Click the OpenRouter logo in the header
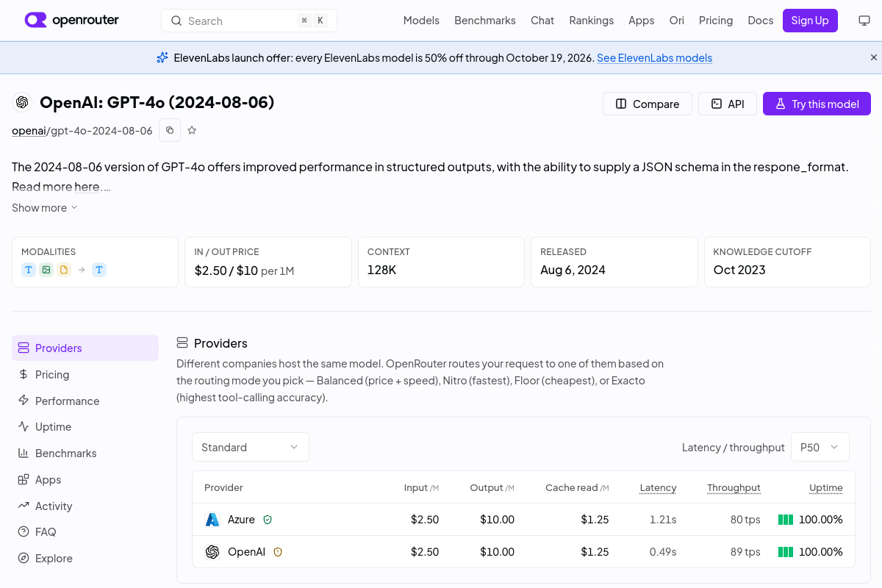This screenshot has height=588, width=882. [71, 21]
